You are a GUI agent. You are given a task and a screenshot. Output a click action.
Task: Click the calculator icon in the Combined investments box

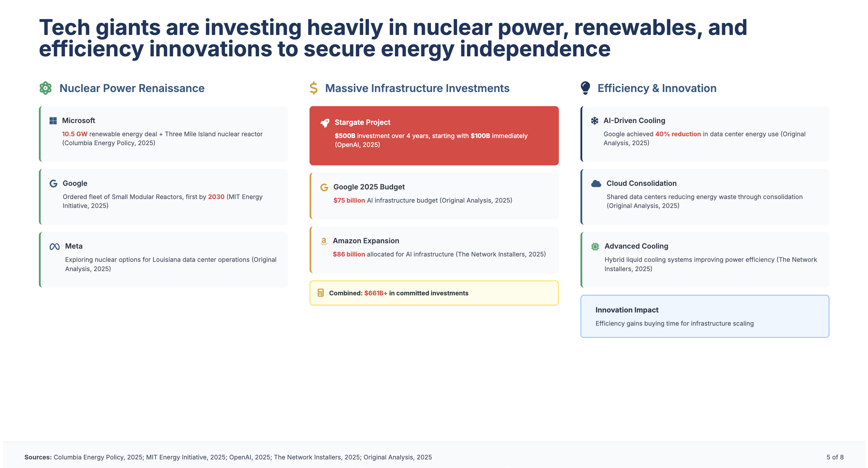point(321,293)
